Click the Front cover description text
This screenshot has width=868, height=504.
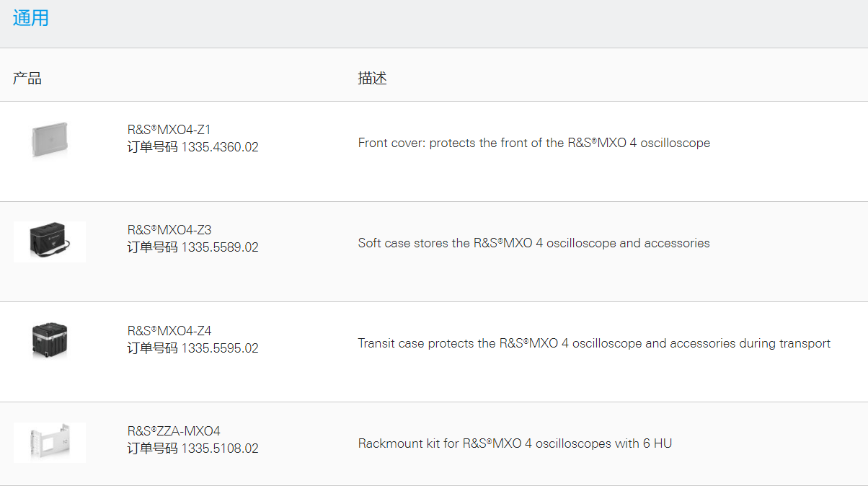[533, 143]
